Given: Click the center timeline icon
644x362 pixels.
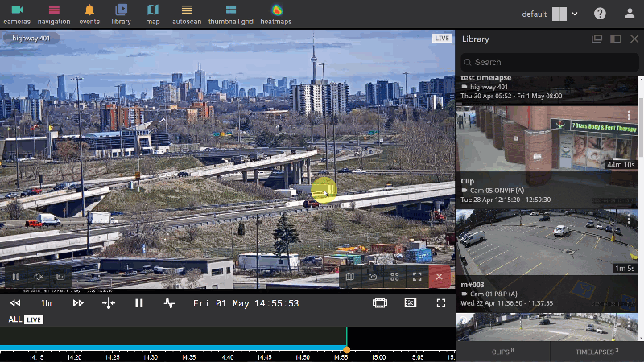Looking at the screenshot, I should click(109, 303).
